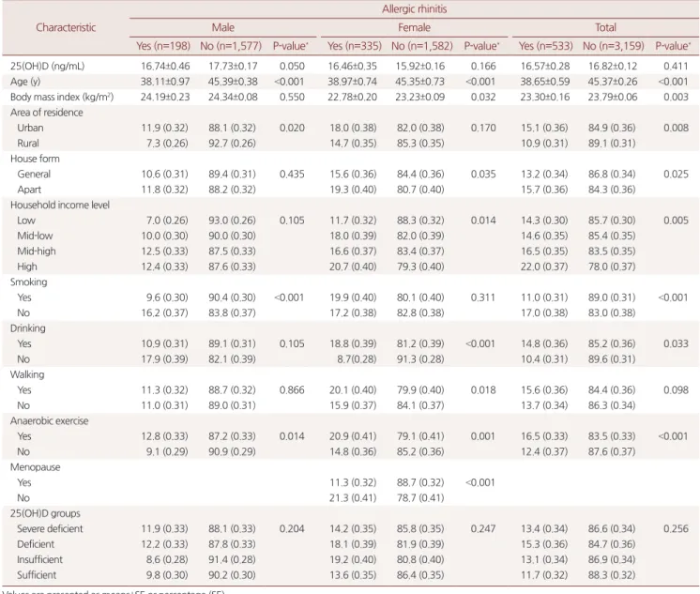Click the 'Deficient' row label
This screenshot has width=700, height=594.
36,544
